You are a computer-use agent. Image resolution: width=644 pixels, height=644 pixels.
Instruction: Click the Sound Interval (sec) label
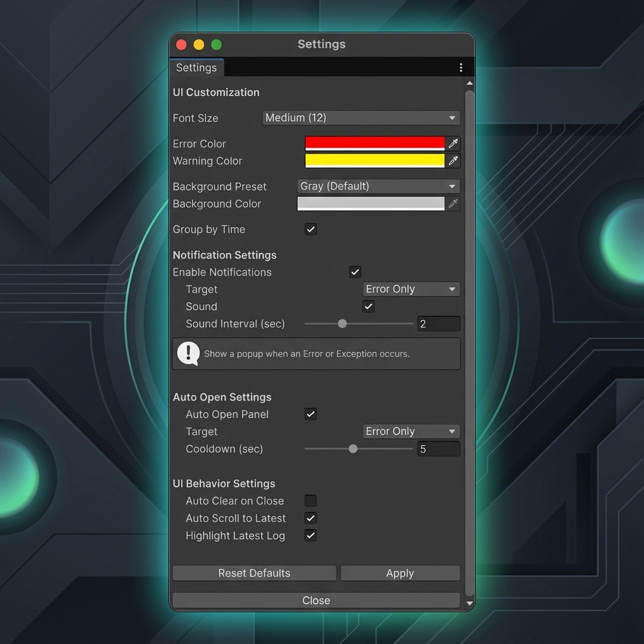pyautogui.click(x=235, y=324)
